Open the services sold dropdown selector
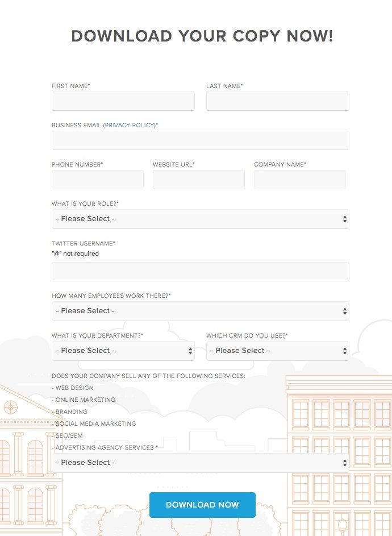The width and height of the screenshot is (392, 536). 200,463
